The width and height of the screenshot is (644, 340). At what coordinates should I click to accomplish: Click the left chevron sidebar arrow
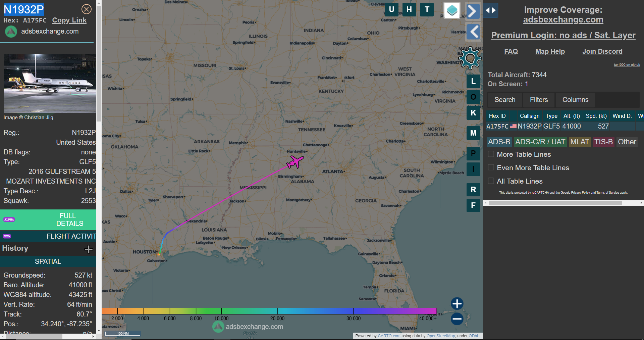(474, 32)
